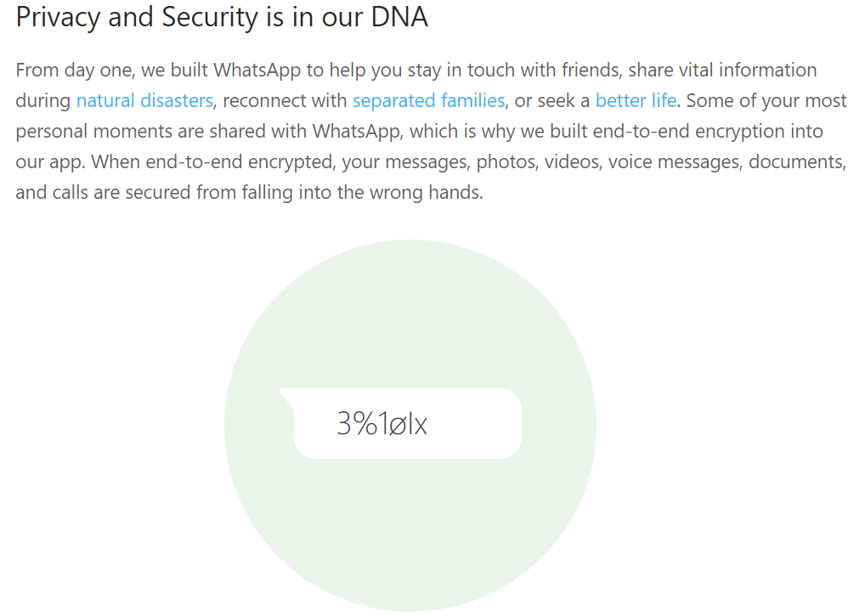Open the natural disasters link

click(144, 101)
